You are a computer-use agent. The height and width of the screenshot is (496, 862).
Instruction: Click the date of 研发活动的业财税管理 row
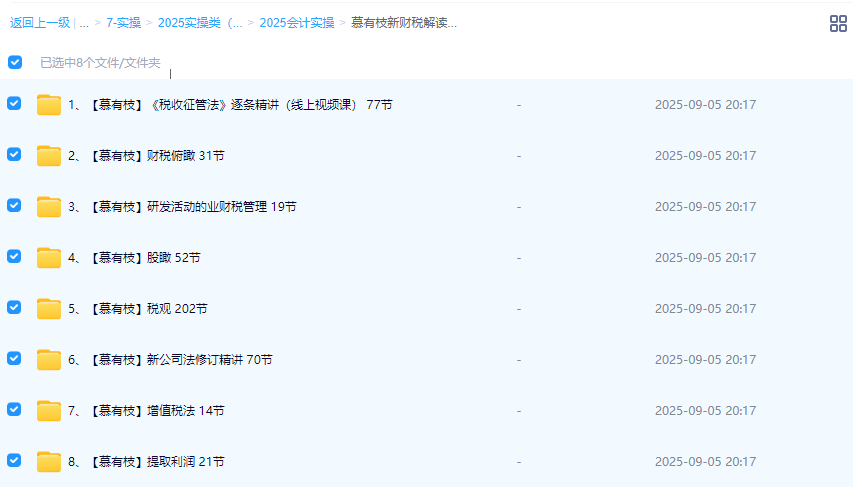[705, 207]
